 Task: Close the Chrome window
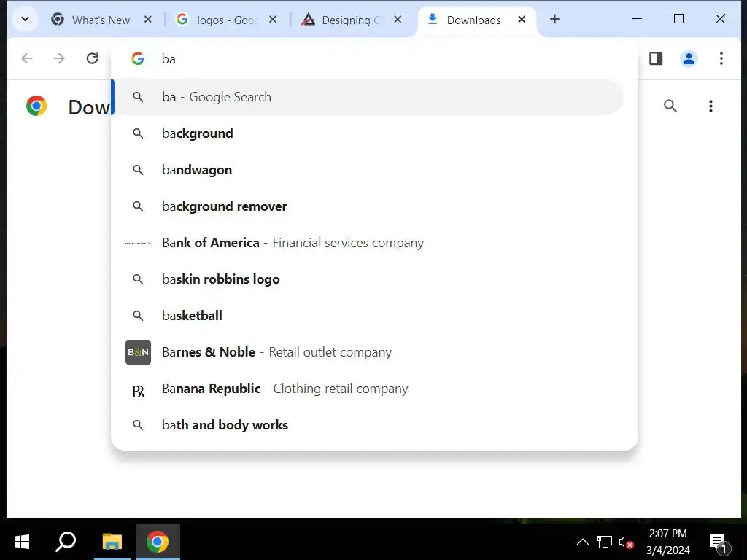(720, 19)
